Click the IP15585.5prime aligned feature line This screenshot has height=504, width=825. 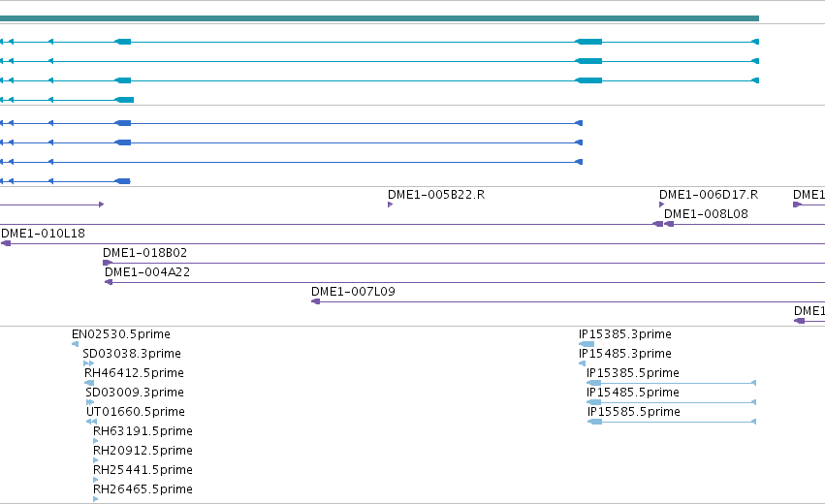(x=672, y=422)
